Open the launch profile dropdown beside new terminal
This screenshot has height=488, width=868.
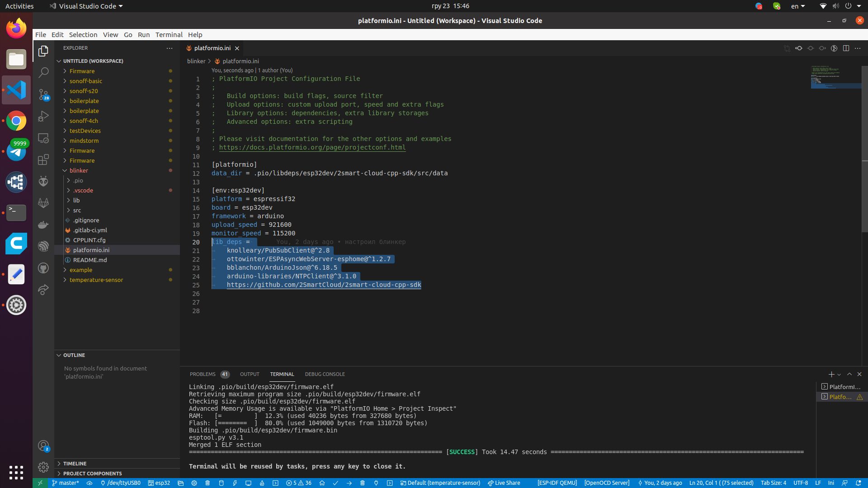click(839, 375)
